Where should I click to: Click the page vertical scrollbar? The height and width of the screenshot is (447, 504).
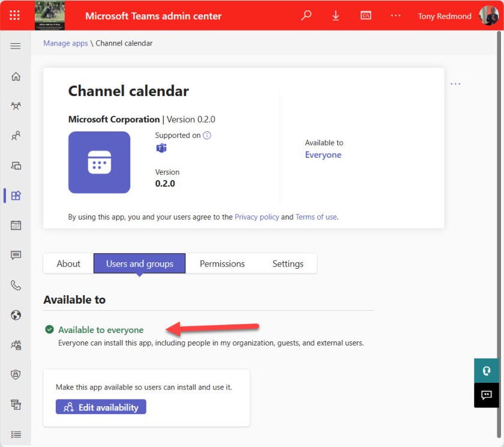click(x=499, y=235)
